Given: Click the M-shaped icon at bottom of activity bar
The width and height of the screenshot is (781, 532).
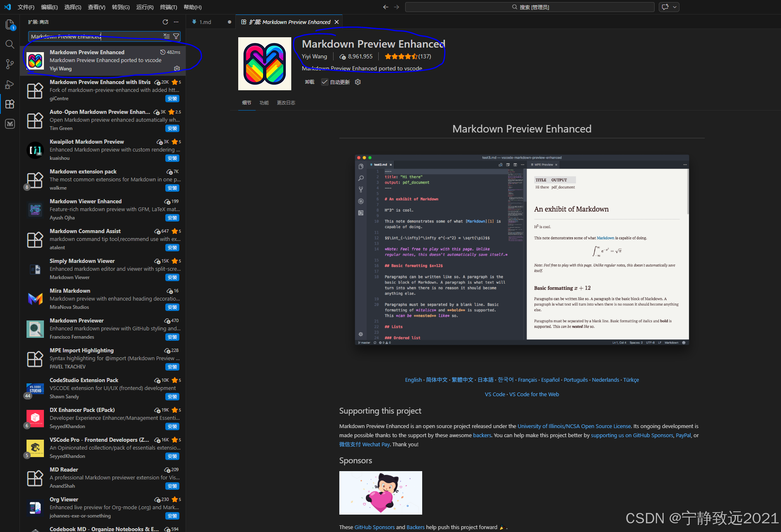Looking at the screenshot, I should click(x=10, y=124).
